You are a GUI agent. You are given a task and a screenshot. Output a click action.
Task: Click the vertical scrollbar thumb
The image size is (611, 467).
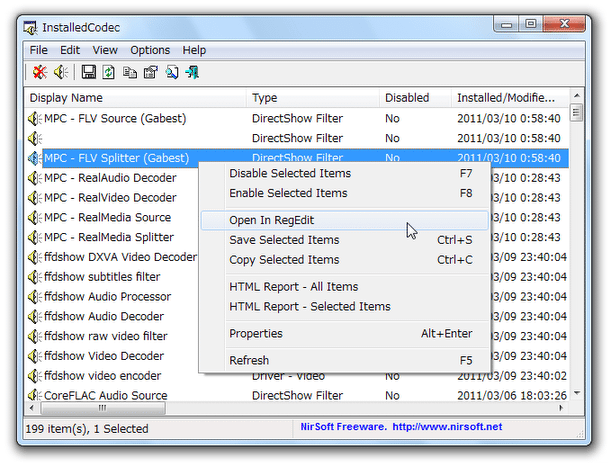click(x=577, y=113)
